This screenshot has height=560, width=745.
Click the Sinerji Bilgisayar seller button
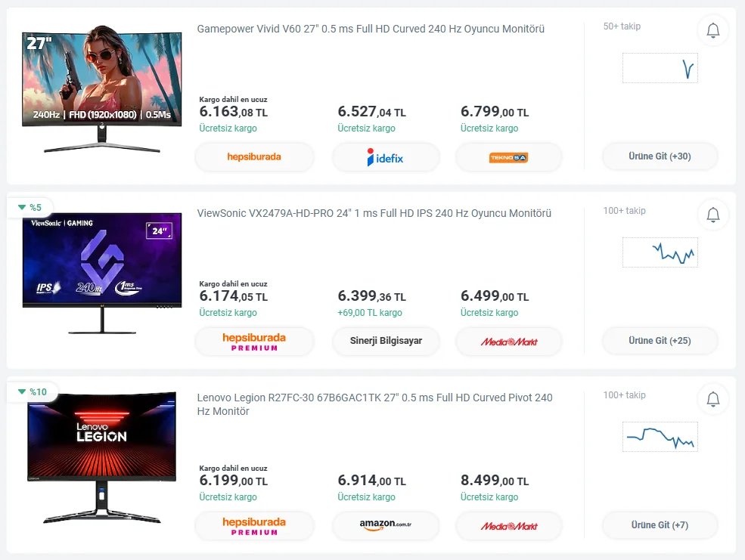click(x=386, y=341)
